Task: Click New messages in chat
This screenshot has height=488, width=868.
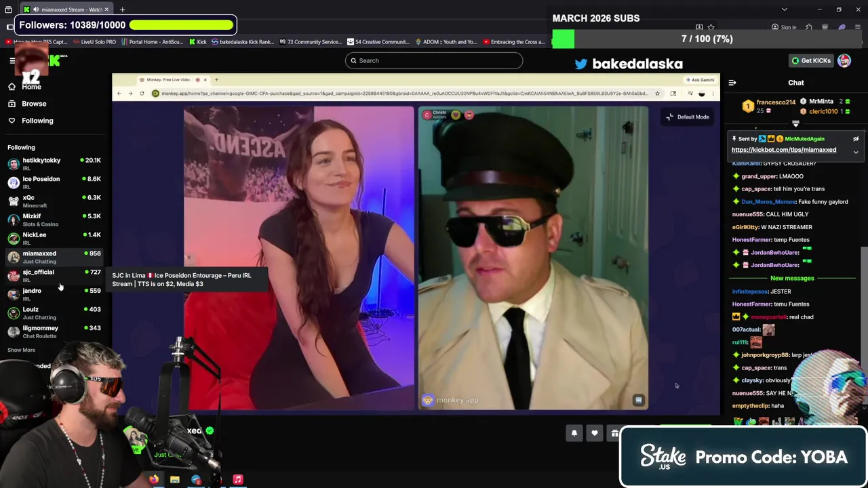Action: pos(792,278)
